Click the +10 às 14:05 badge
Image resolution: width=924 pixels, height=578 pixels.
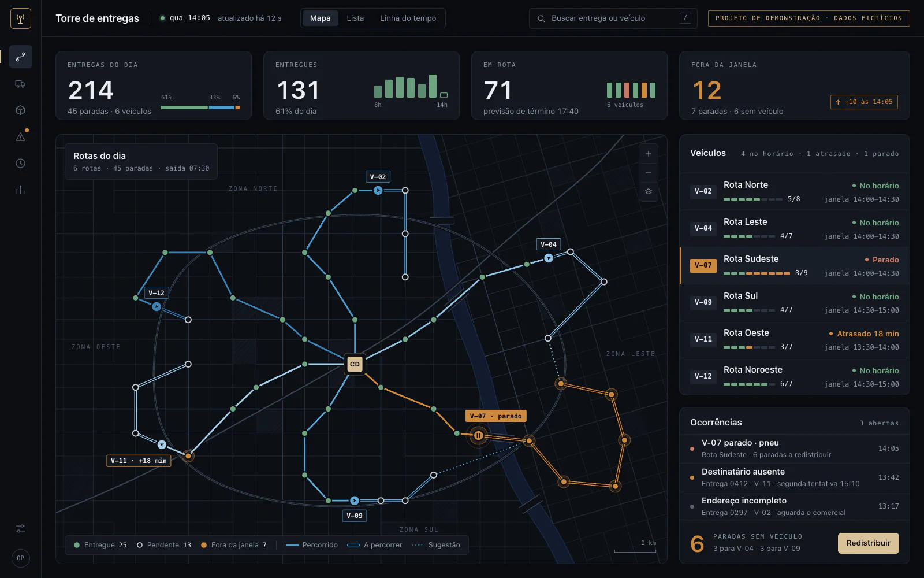click(864, 102)
